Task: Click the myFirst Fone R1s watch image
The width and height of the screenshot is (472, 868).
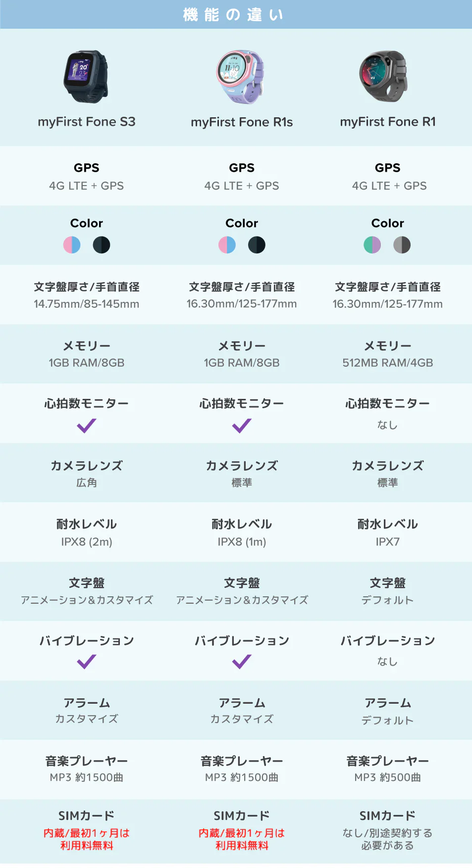Action: coord(241,77)
